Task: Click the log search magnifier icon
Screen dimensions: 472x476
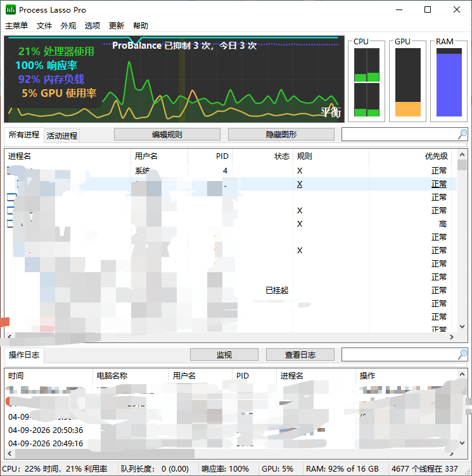Action: point(462,354)
